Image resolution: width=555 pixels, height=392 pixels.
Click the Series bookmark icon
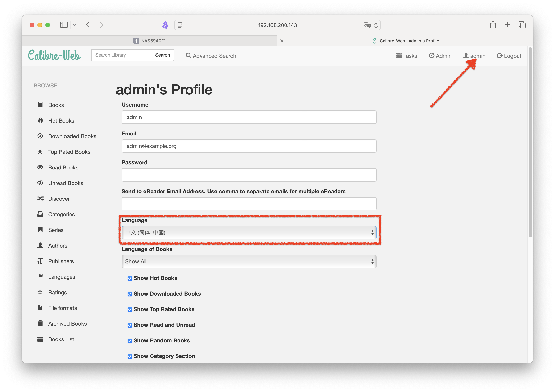(40, 230)
